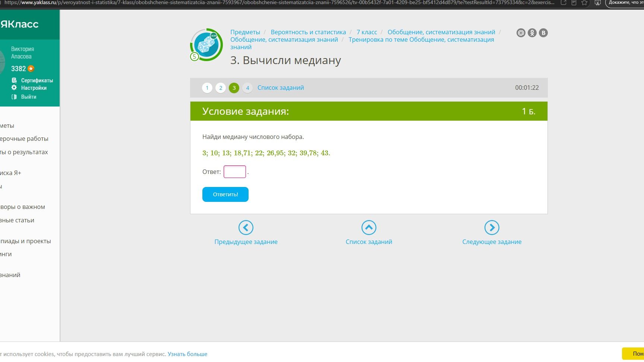Click '1 Б.' score label
644x362 pixels.
tap(528, 111)
